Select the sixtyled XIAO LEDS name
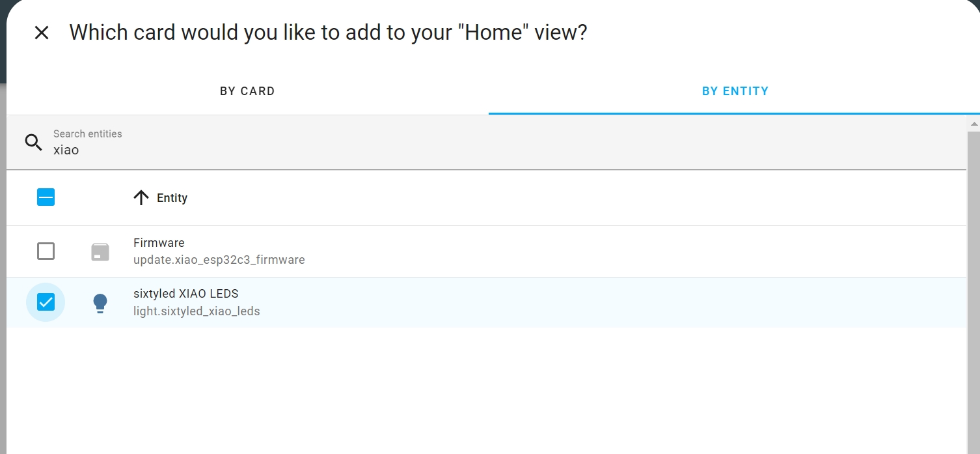The height and width of the screenshot is (454, 980). click(x=186, y=294)
